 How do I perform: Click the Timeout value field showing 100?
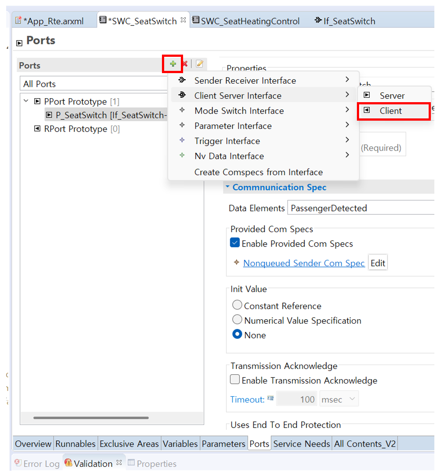pos(296,399)
